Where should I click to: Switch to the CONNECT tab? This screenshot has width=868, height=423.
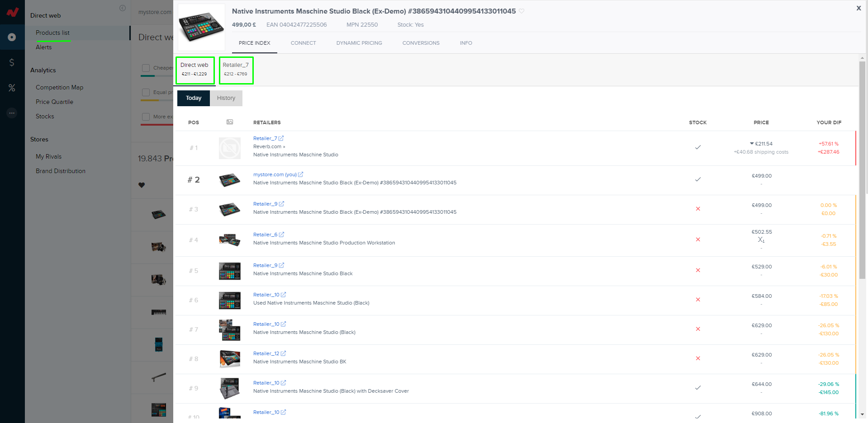304,43
